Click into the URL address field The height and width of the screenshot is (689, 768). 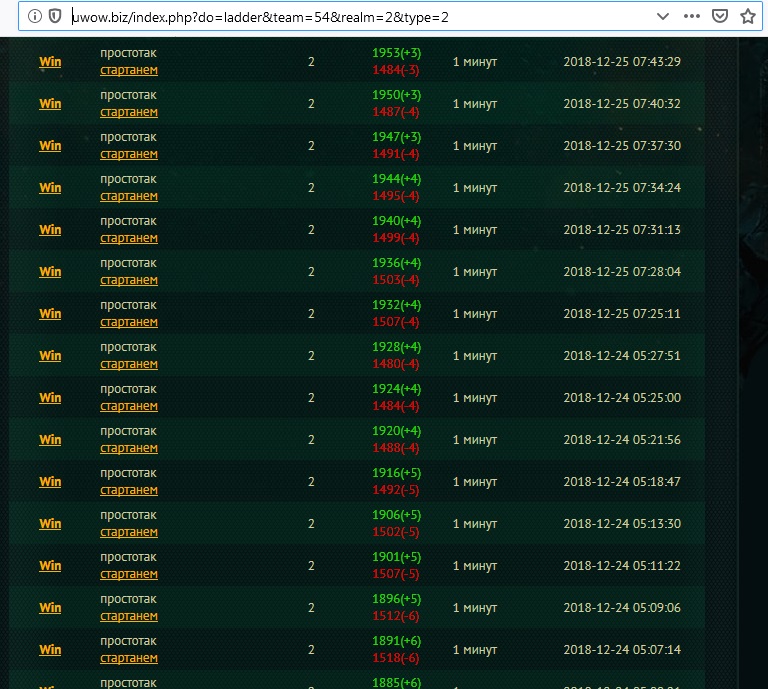point(350,16)
